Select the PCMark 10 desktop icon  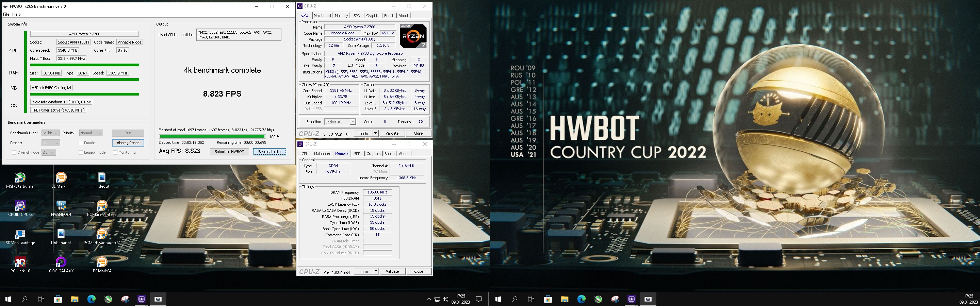pos(20,265)
